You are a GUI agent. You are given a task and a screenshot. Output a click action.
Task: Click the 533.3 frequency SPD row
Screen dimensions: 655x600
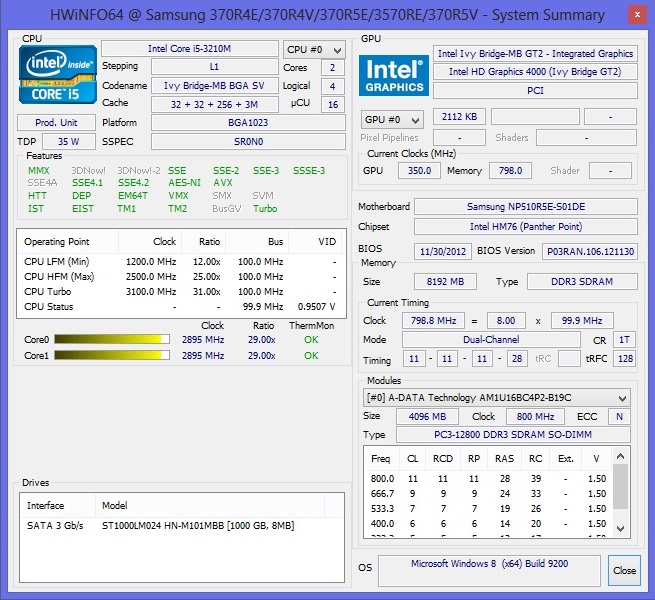[488, 508]
